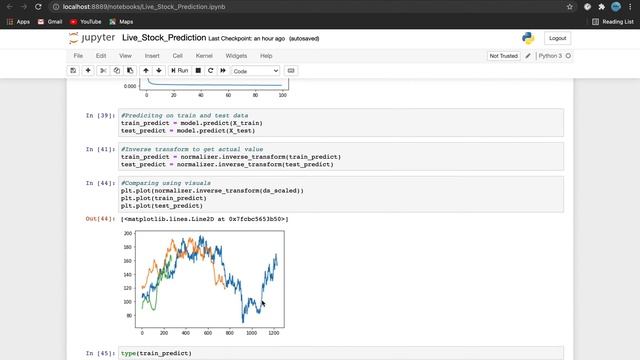Go forward with browser forward arrow

(24, 7)
